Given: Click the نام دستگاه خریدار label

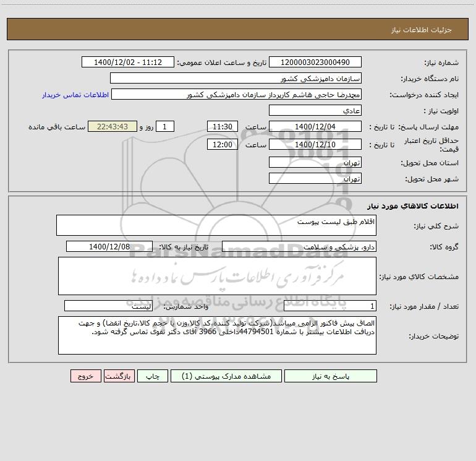Looking at the screenshot, I should 430,79.
